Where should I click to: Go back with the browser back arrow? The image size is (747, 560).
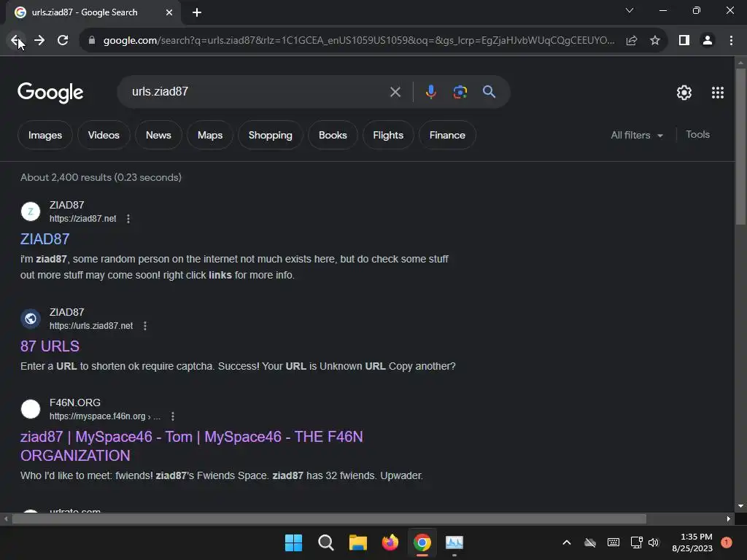click(x=16, y=41)
